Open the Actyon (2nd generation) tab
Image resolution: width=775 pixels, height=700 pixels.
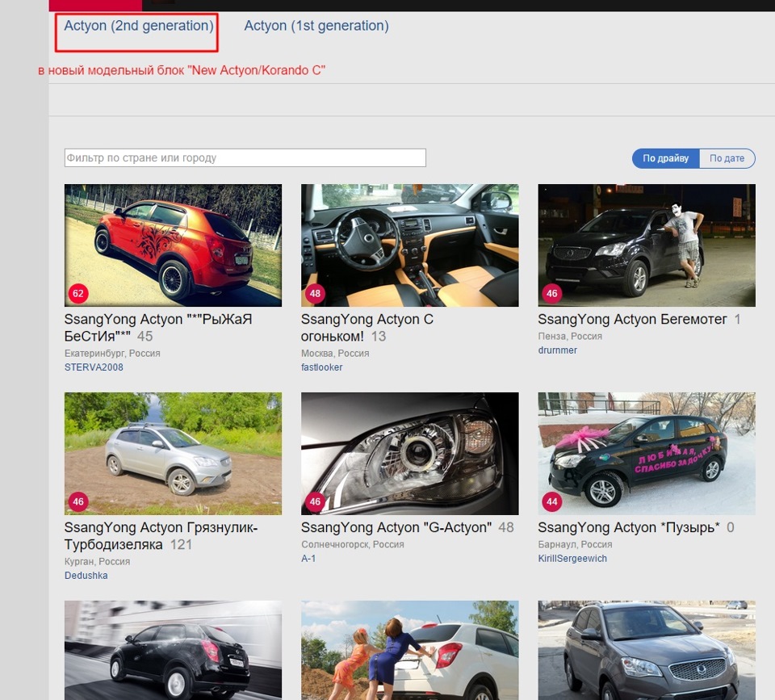click(x=139, y=26)
